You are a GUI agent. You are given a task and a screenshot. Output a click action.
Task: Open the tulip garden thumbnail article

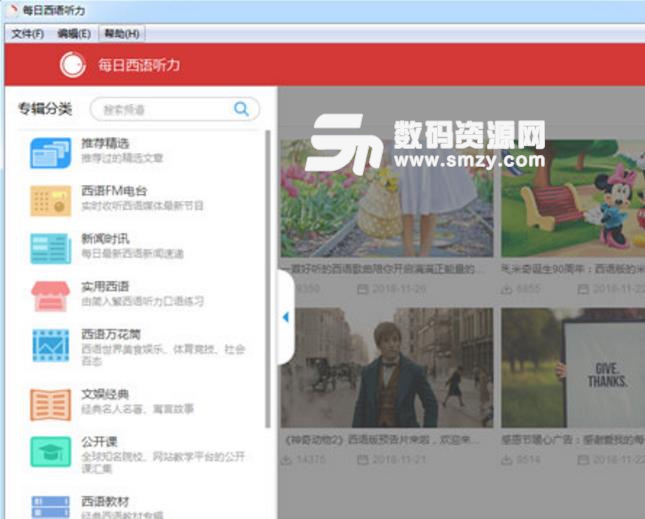[x=387, y=198]
